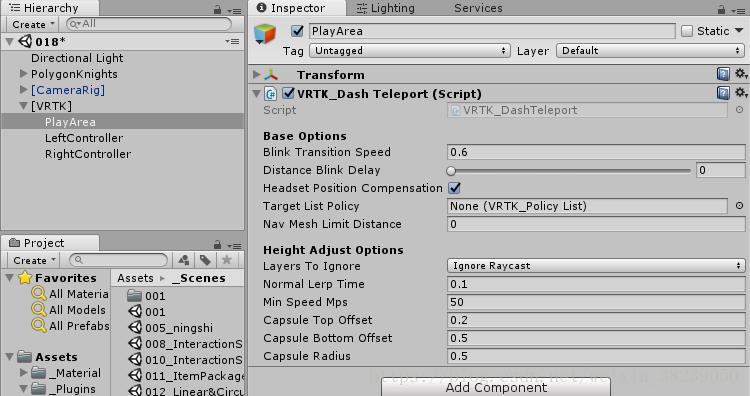Select the 011_ItemPackage scene file

pyautogui.click(x=186, y=376)
